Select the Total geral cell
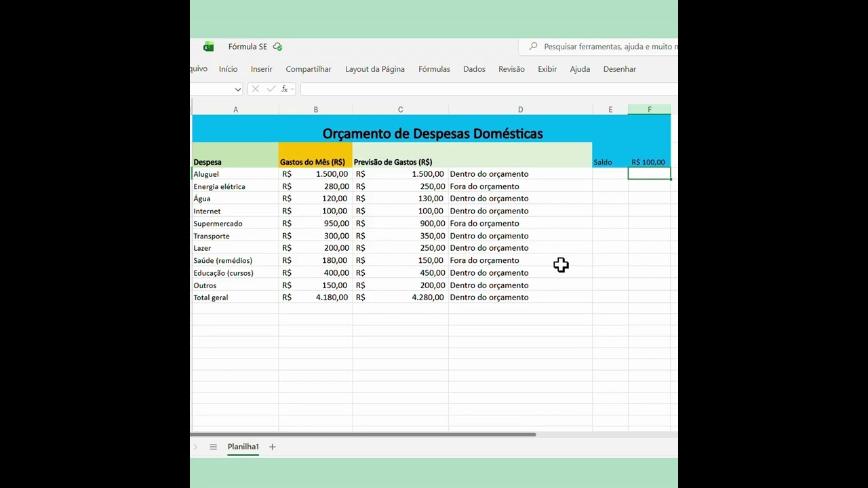 235,298
